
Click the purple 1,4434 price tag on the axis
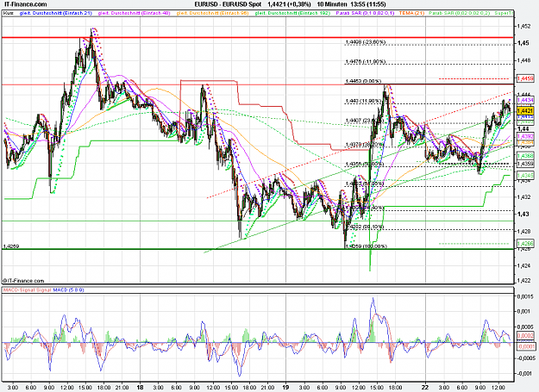pyautogui.click(x=525, y=100)
